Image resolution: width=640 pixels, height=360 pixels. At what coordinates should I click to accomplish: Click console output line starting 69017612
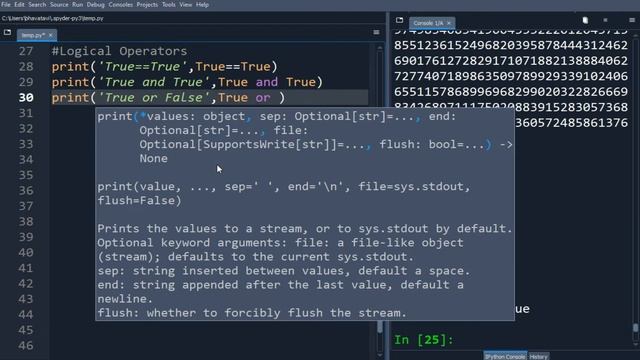[x=511, y=61]
